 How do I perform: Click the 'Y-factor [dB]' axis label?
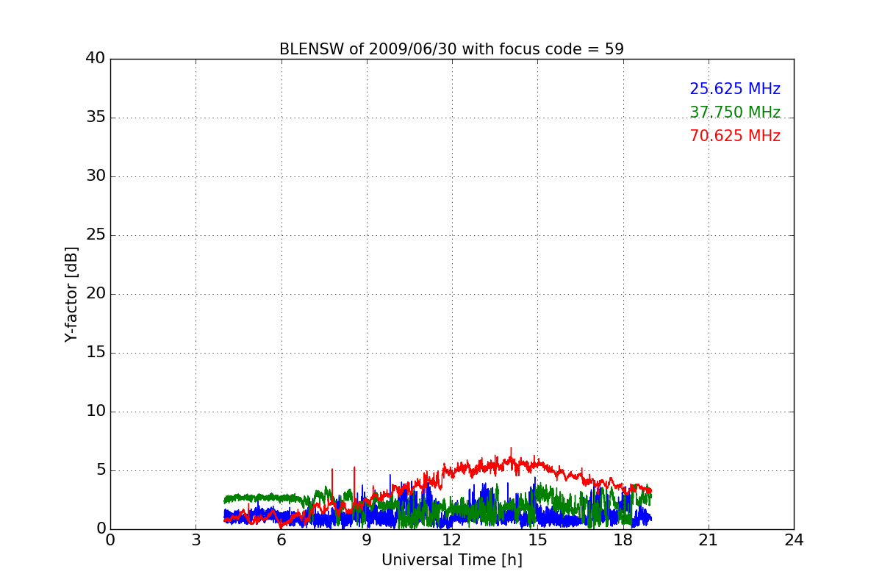[71, 294]
